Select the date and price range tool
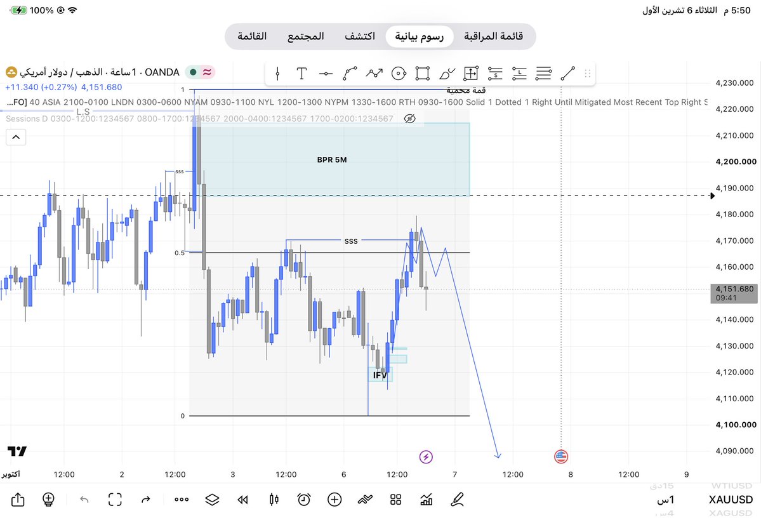Viewport: 761px width, 532px height. click(x=471, y=74)
